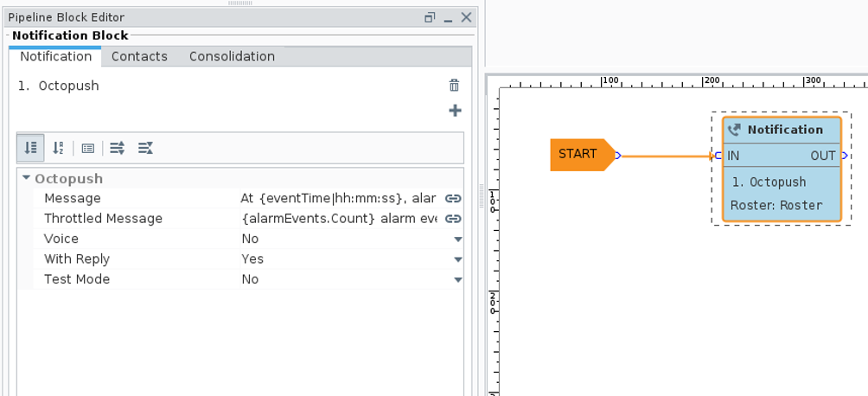Switch to the Contacts tab
This screenshot has width=868, height=396.
[x=139, y=56]
